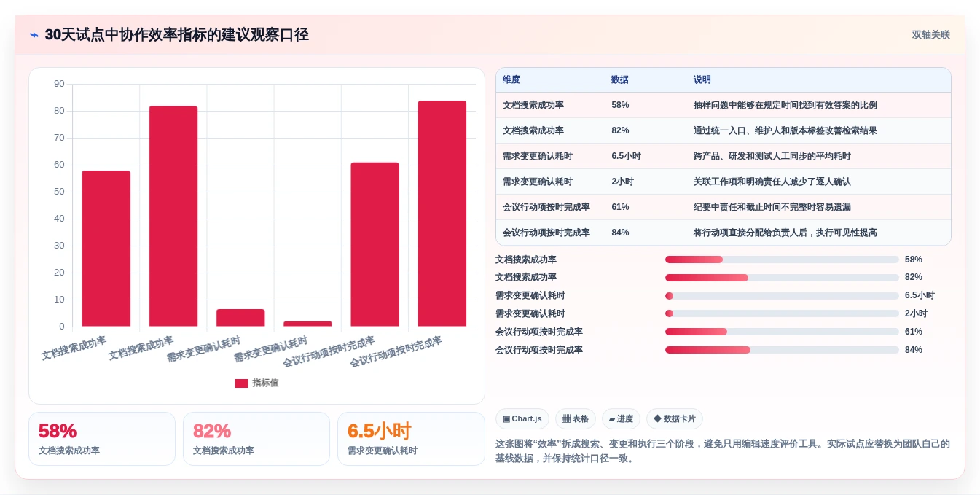Click table cell 纪要中责任和截止时间不完整时容易遗漏
Screen dimensions: 980x495
coord(772,207)
